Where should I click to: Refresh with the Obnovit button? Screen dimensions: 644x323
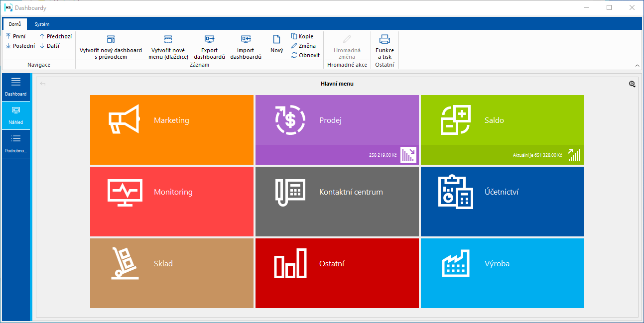tap(305, 55)
